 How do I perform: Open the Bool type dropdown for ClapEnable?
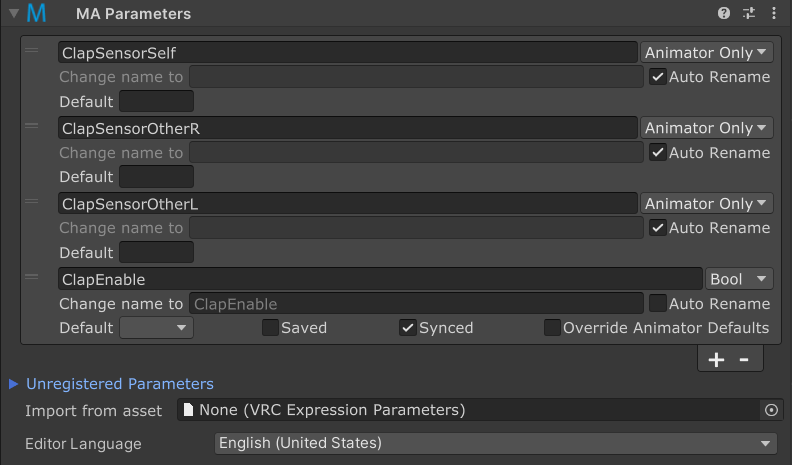coord(739,279)
